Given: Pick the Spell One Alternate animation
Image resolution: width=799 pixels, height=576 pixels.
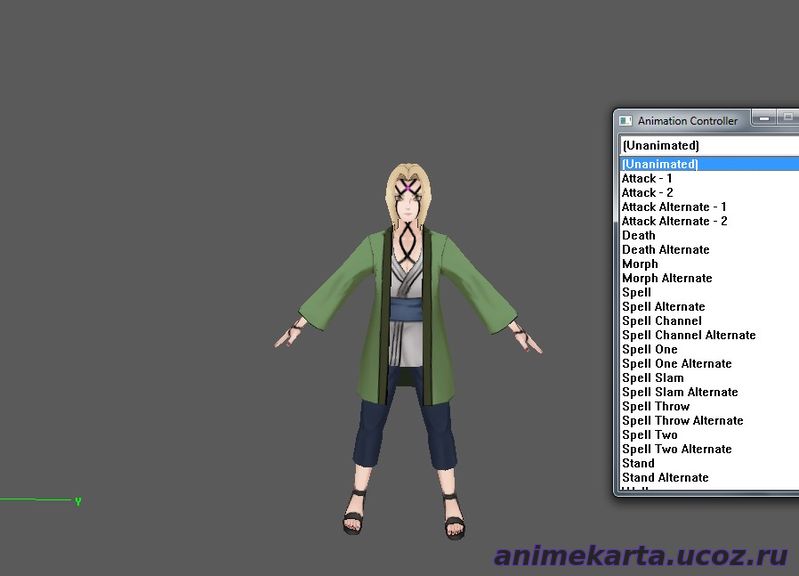Looking at the screenshot, I should click(x=709, y=364).
